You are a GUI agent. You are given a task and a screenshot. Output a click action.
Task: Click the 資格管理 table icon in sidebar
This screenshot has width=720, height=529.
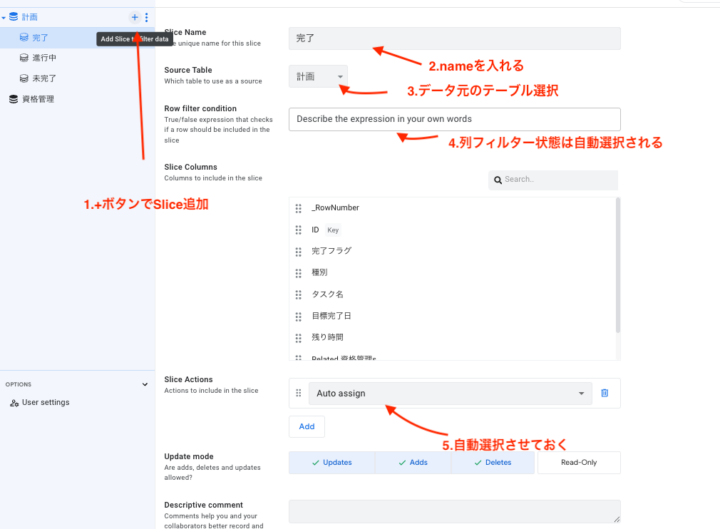(x=13, y=99)
